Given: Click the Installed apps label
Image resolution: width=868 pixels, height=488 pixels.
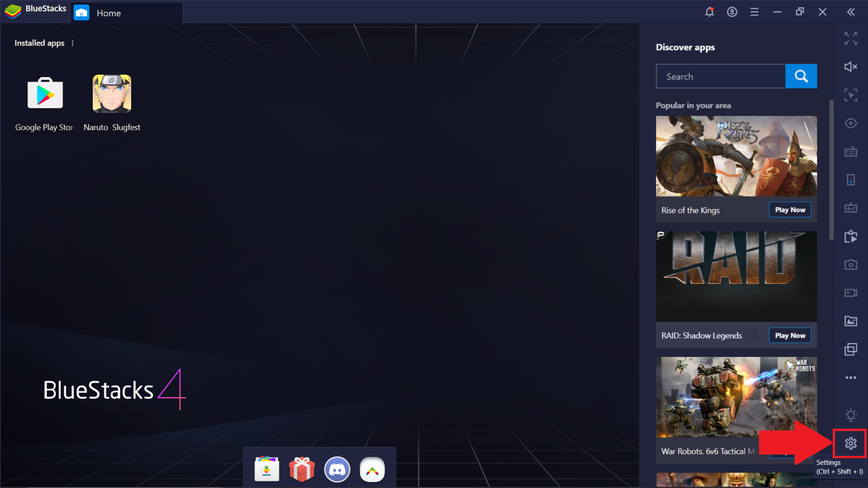Looking at the screenshot, I should click(x=39, y=43).
